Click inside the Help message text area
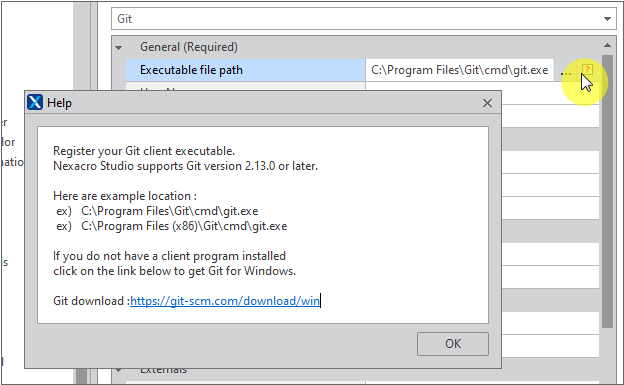 [263, 225]
